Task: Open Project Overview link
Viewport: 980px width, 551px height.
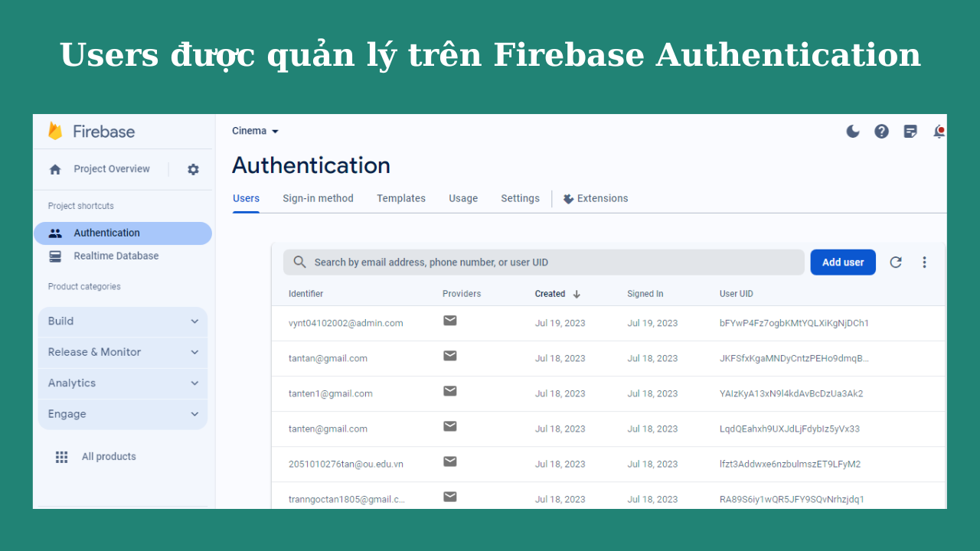Action: point(112,169)
